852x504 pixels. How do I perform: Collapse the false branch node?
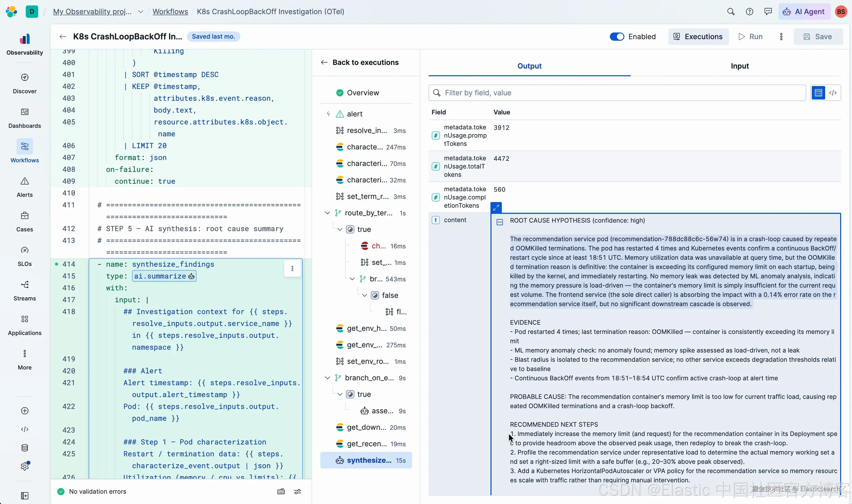(x=365, y=296)
